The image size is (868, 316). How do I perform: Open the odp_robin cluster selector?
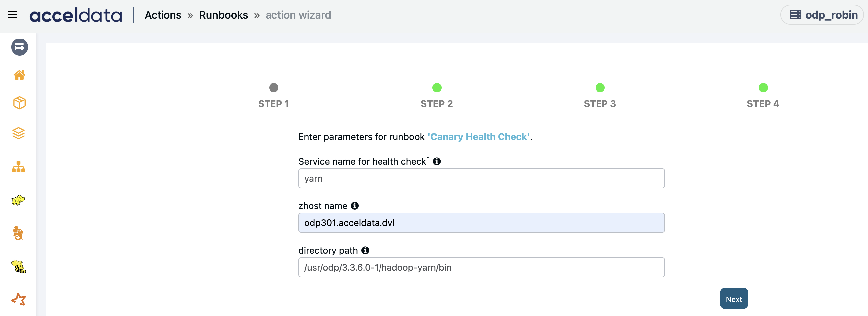pyautogui.click(x=822, y=15)
